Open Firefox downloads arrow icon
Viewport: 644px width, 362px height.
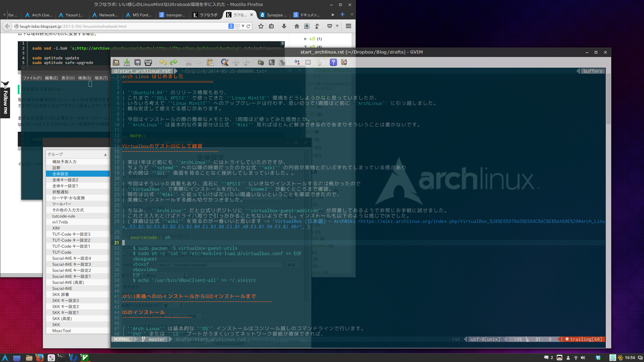click(284, 26)
